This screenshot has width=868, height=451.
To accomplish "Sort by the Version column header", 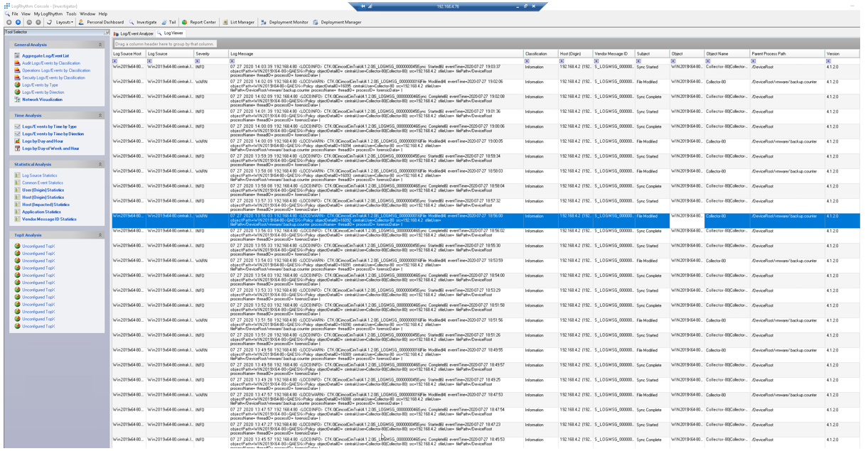I will point(842,54).
